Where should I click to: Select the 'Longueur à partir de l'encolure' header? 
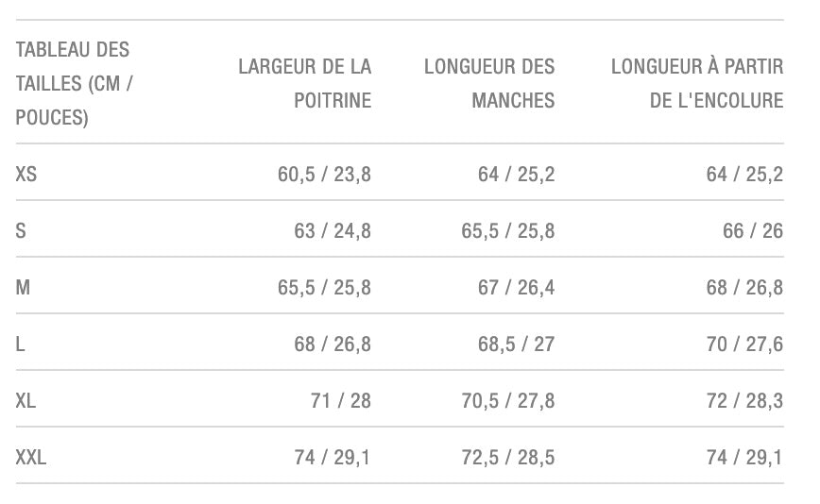[697, 83]
